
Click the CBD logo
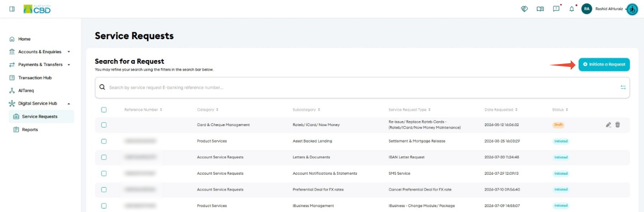37,9
